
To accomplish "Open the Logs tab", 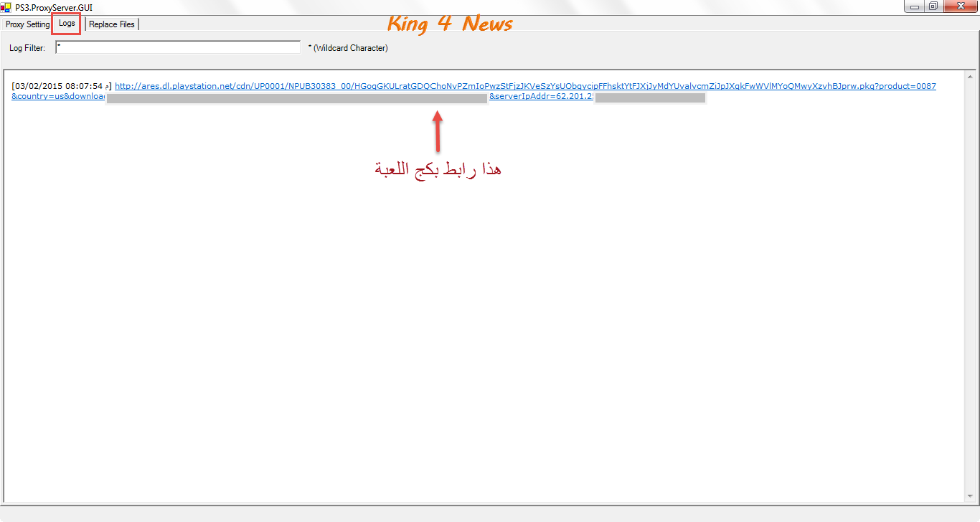I will pos(67,24).
